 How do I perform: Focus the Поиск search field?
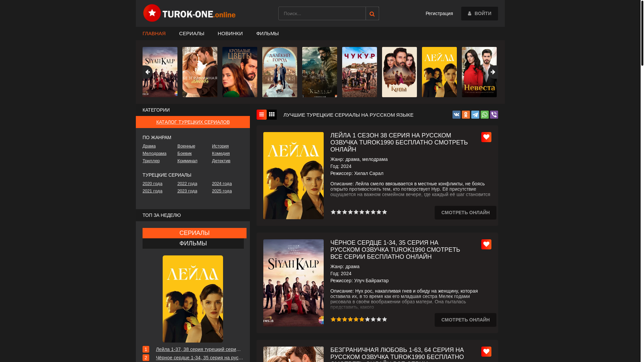click(322, 13)
